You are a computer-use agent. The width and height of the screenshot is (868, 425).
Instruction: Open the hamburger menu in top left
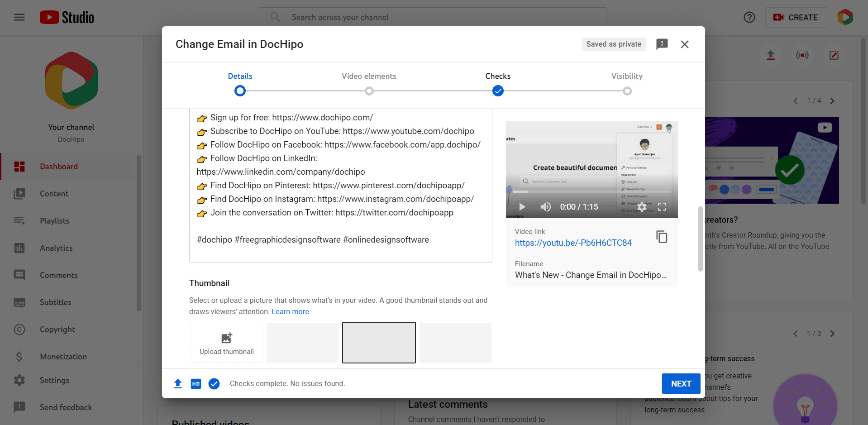pos(19,17)
